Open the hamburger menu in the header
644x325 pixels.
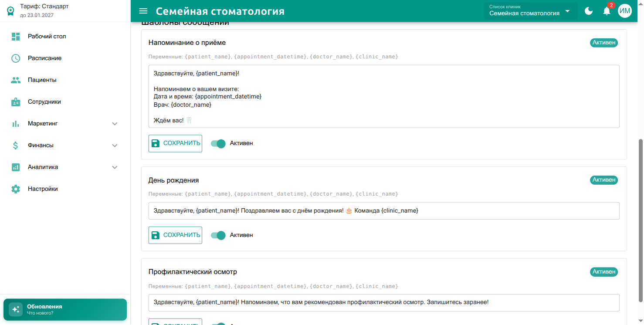click(x=143, y=11)
